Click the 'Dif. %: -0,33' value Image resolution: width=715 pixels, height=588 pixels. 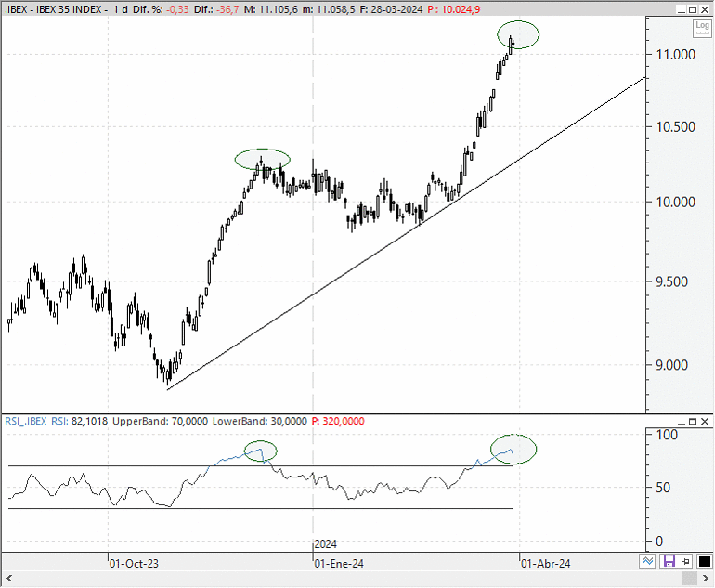(x=161, y=9)
